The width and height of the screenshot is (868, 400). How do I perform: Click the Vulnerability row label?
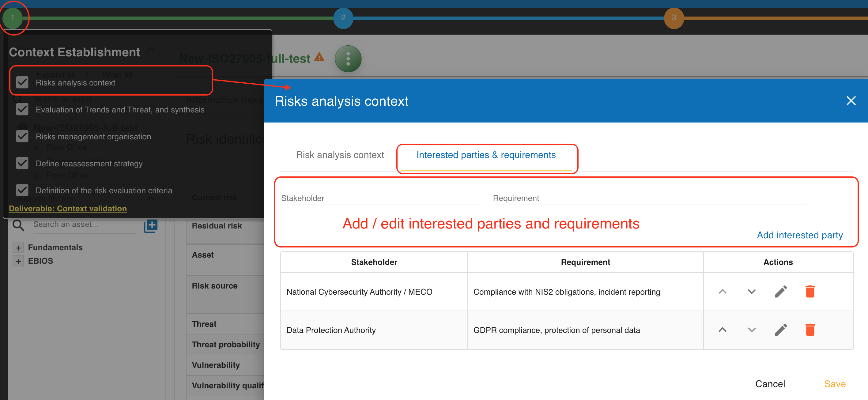(x=216, y=365)
